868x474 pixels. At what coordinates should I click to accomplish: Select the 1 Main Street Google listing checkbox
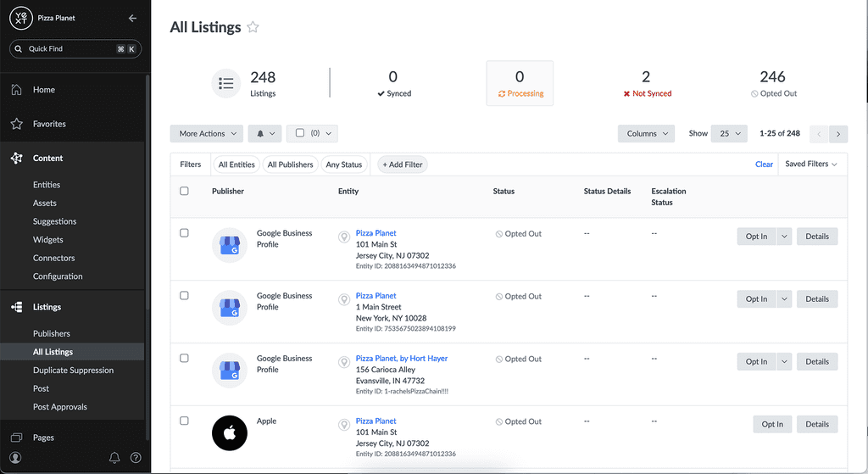pyautogui.click(x=184, y=296)
